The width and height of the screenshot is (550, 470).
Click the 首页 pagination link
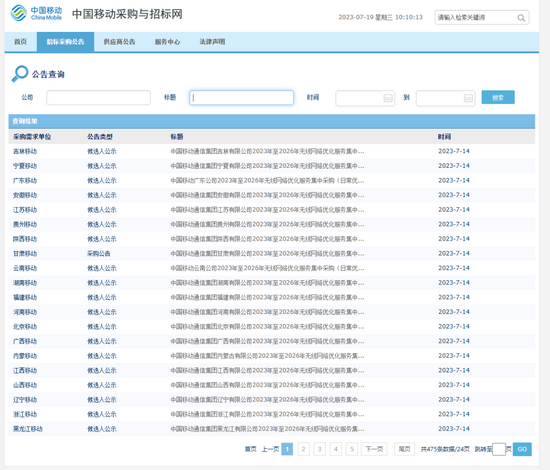(250, 449)
